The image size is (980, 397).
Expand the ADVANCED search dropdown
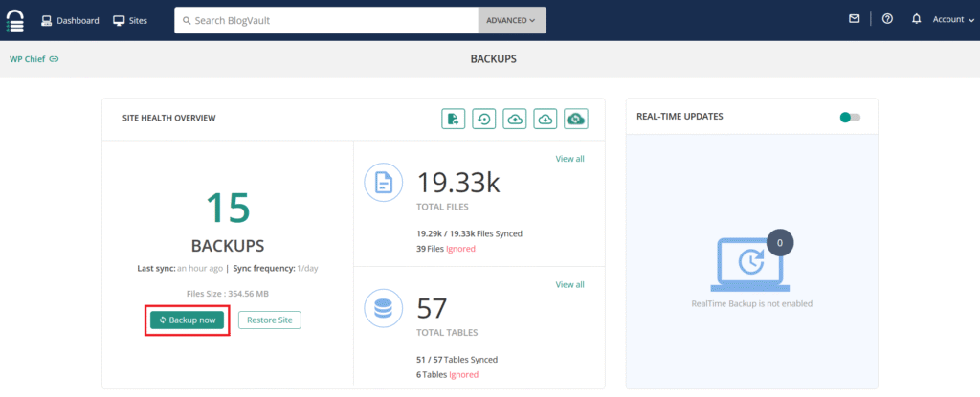click(512, 20)
